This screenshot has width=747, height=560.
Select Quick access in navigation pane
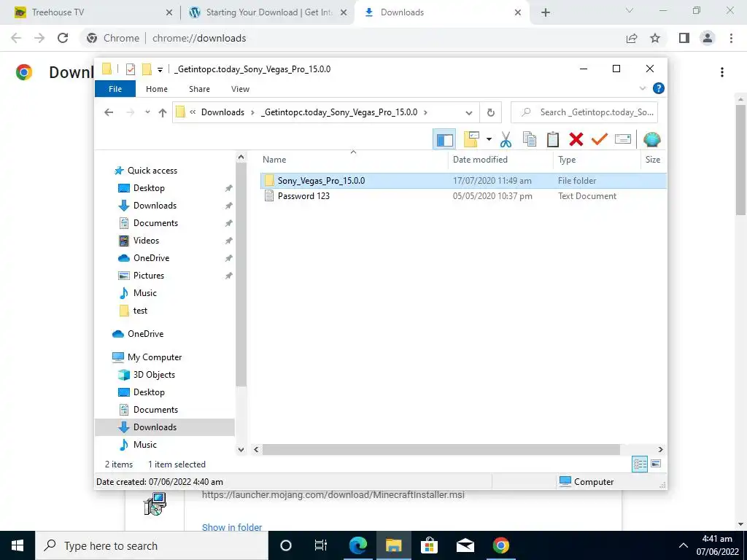pos(152,171)
